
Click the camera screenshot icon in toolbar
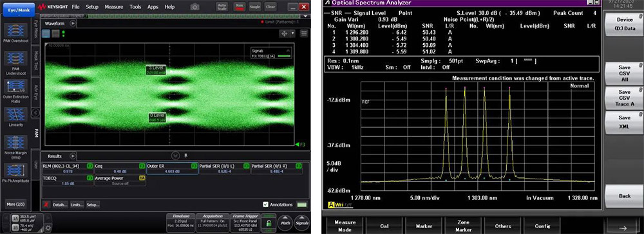pos(194,7)
